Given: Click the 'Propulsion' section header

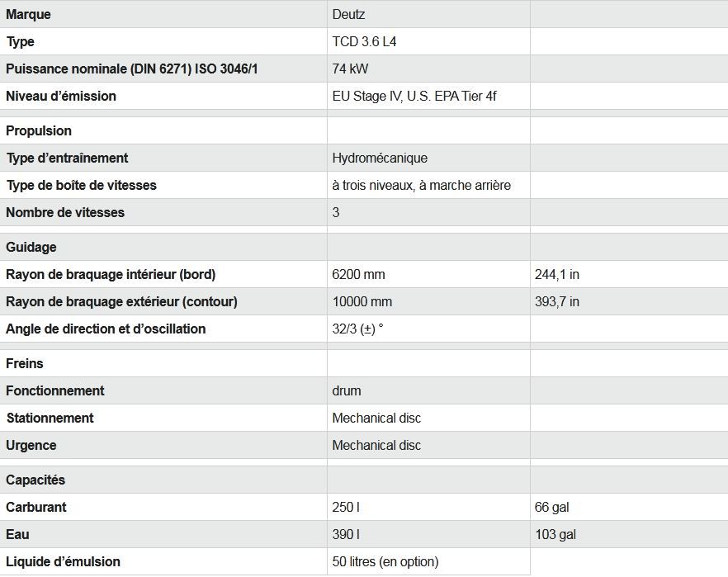Looking at the screenshot, I should click(x=39, y=130).
